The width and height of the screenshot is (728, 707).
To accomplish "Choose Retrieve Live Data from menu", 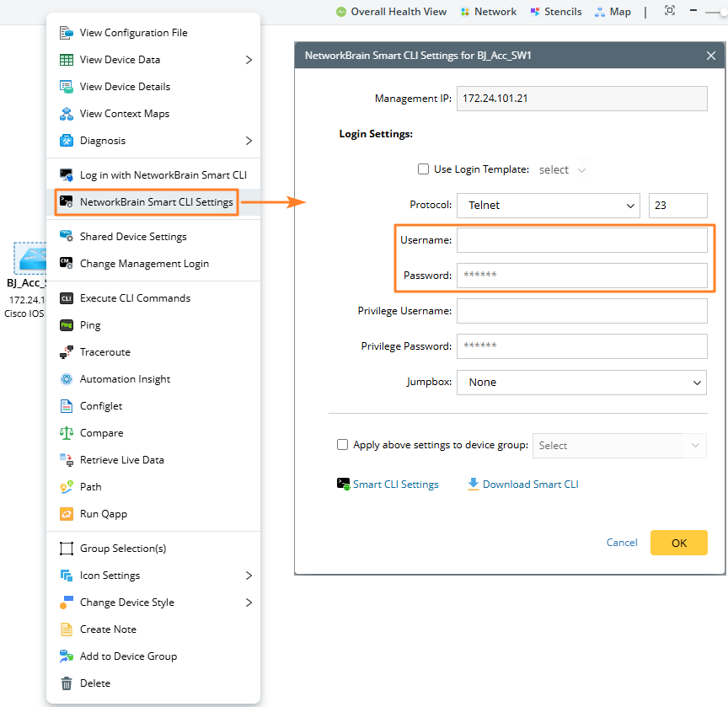I will 122,460.
